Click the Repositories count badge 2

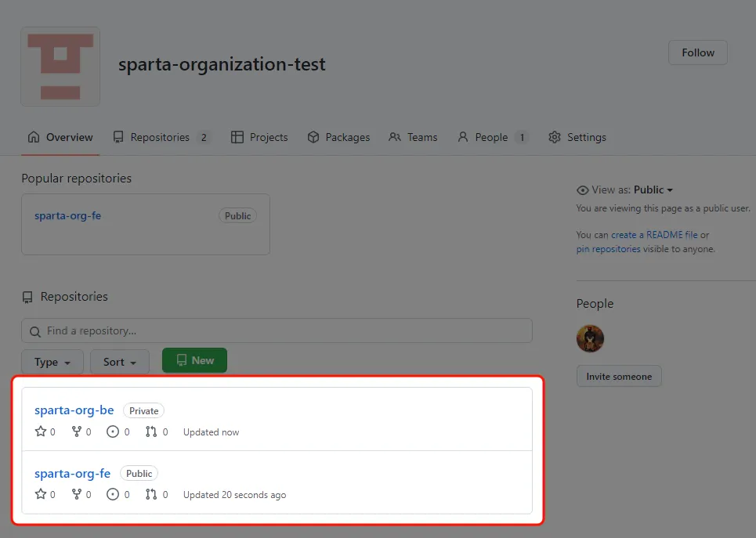(x=204, y=137)
